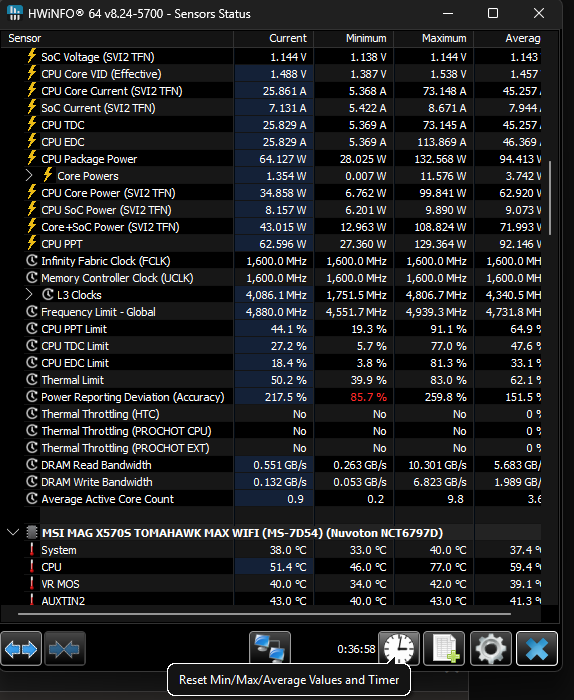This screenshot has width=574, height=700.
Task: Start logging with the sheet plus icon
Action: tap(444, 648)
